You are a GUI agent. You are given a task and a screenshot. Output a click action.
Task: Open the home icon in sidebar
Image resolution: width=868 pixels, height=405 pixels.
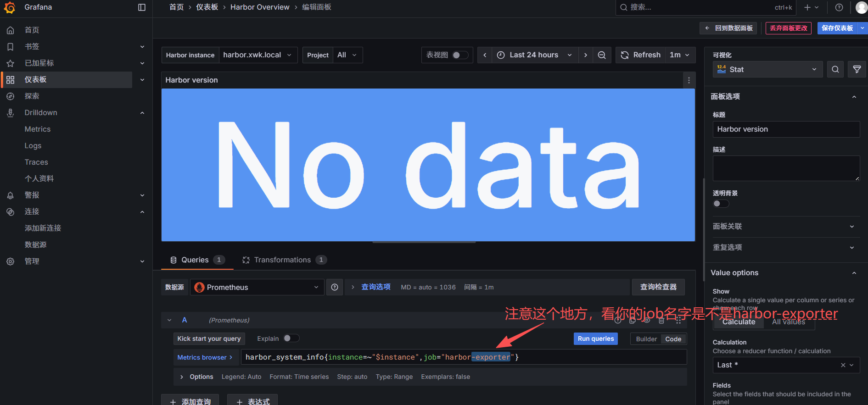[11, 30]
